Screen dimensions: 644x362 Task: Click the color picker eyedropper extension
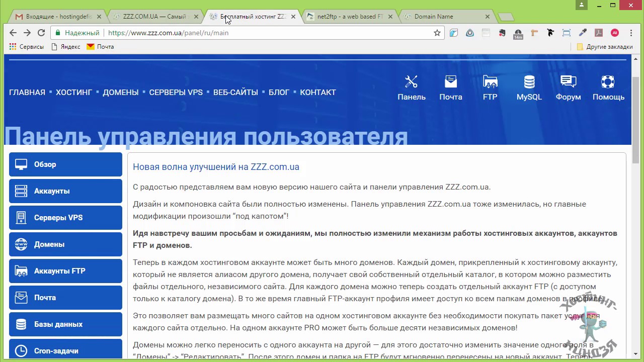pyautogui.click(x=583, y=33)
